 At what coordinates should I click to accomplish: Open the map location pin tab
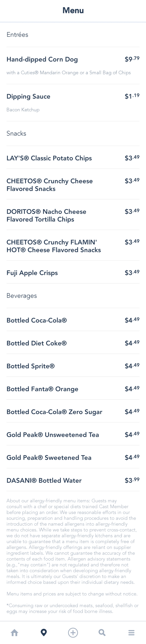tap(44, 633)
